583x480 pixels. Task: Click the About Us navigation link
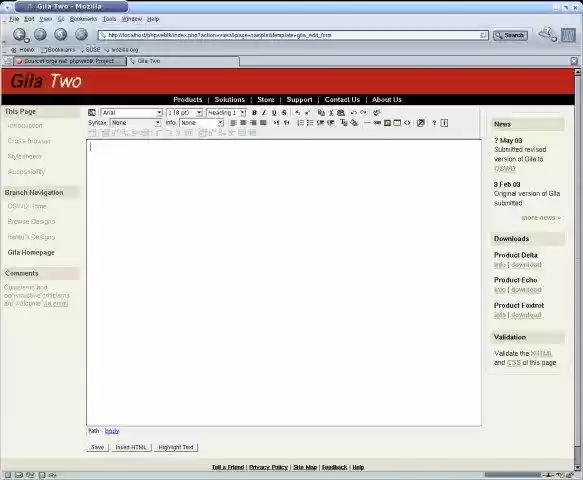pyautogui.click(x=387, y=100)
